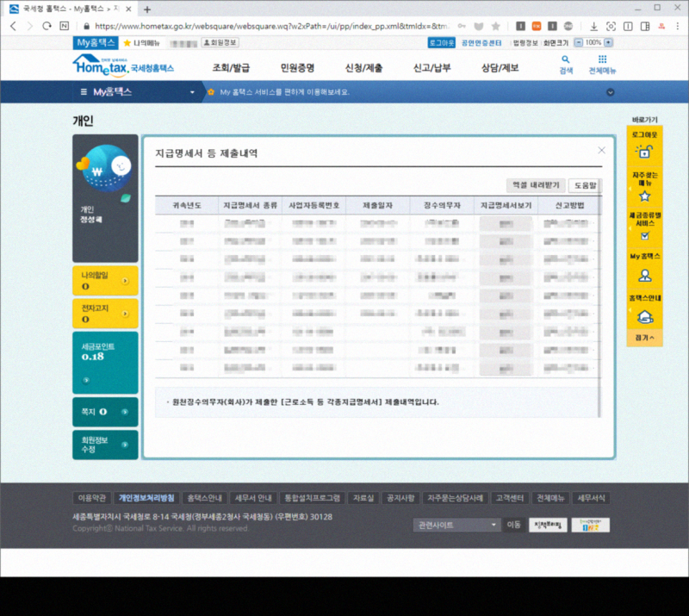Screen dimensions: 689x616
Task: Increase screen size with plus button
Action: [x=608, y=43]
